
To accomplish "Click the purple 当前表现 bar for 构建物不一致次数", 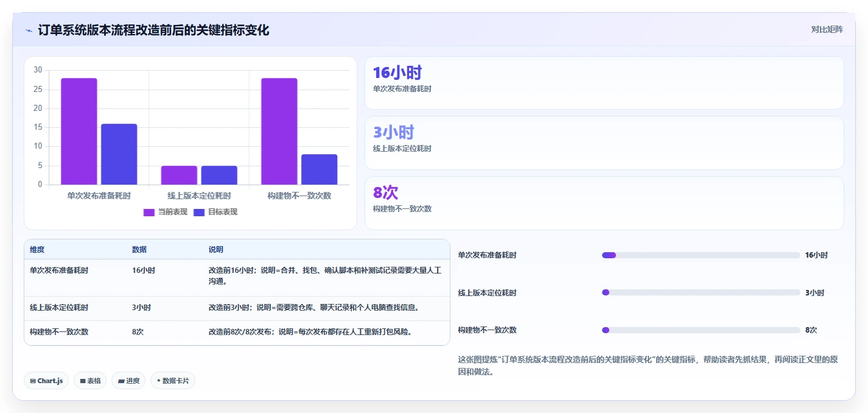I will click(279, 131).
